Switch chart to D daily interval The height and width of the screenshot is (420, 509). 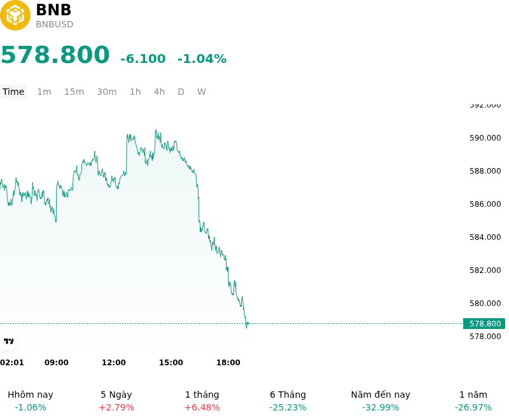[x=181, y=92]
